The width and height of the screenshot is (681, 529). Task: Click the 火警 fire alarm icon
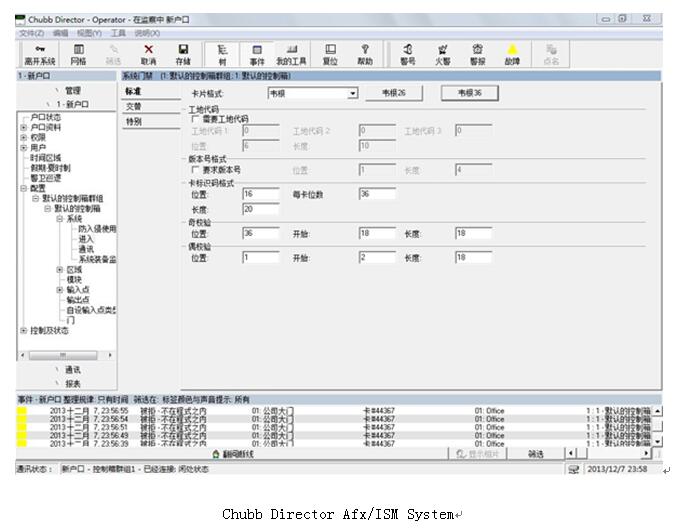tap(443, 49)
